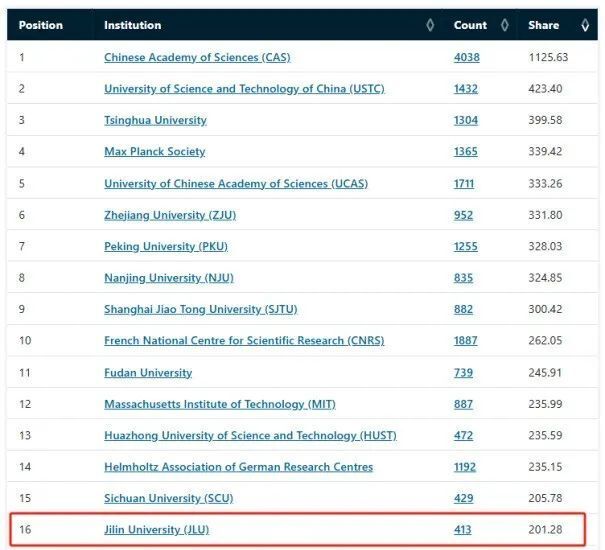Sort table by Count column icon
605x550 pixels.
[x=504, y=25]
